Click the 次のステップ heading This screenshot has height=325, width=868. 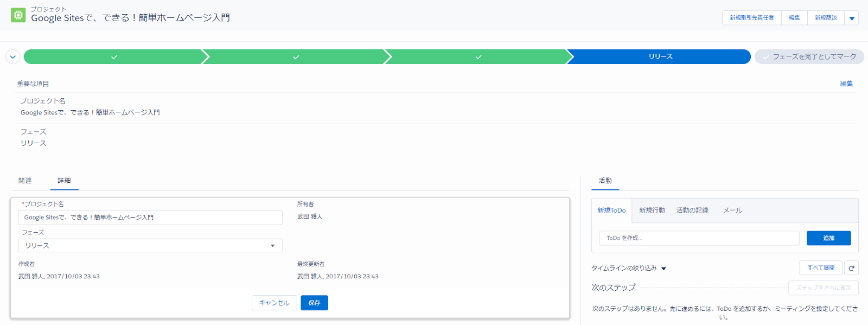pos(614,288)
